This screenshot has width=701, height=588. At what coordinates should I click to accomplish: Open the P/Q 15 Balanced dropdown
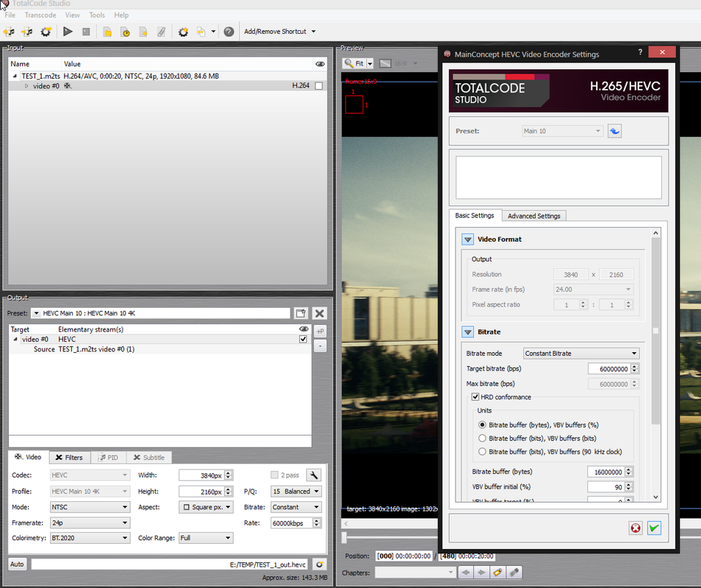tap(296, 492)
